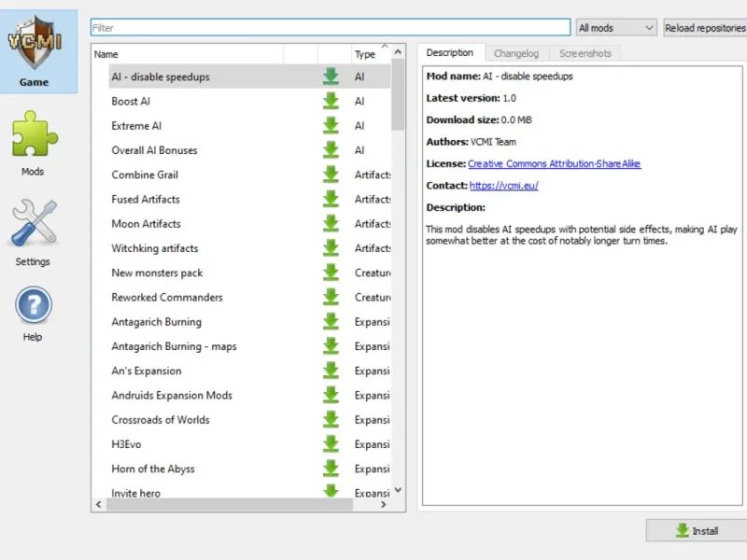Click download arrow for Andruids Expansion Mods
This screenshot has width=747, height=560.
click(331, 395)
